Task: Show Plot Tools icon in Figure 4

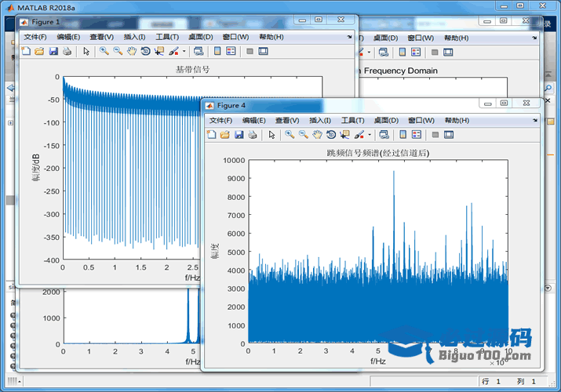Action: (449, 135)
